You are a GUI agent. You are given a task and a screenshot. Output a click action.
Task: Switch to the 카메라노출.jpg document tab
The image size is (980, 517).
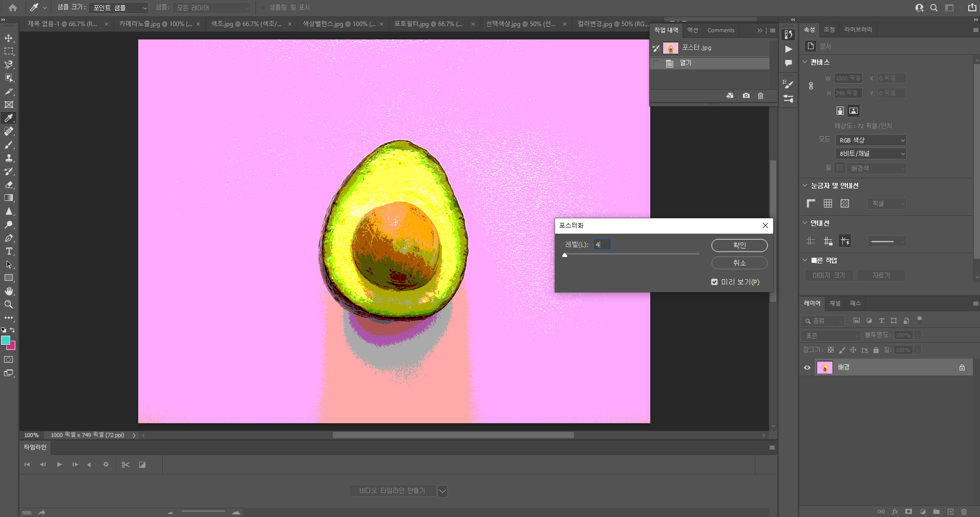pyautogui.click(x=156, y=24)
